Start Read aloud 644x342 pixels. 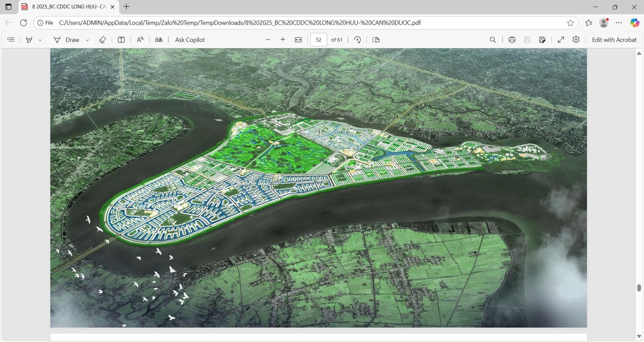140,40
